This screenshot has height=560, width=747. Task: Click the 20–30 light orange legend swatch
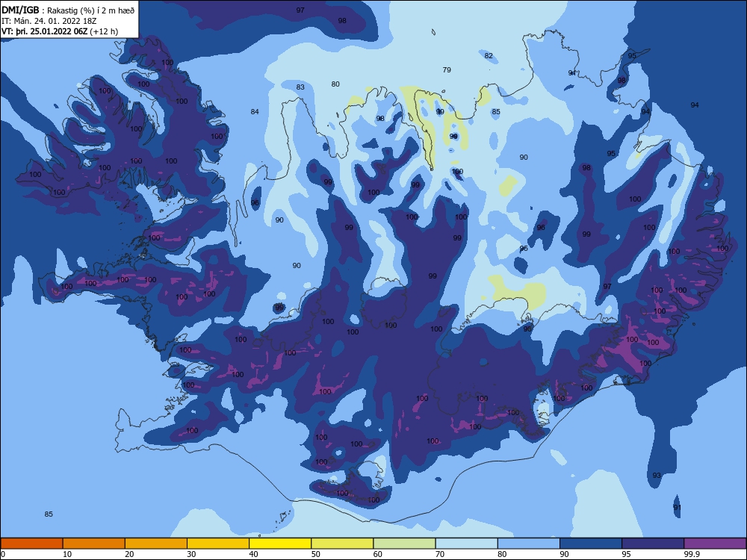pos(156,544)
